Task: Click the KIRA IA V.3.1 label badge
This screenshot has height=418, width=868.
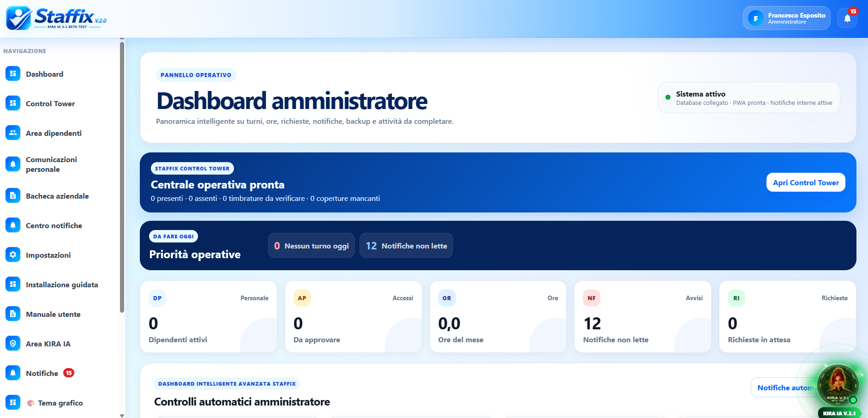Action: point(839,413)
